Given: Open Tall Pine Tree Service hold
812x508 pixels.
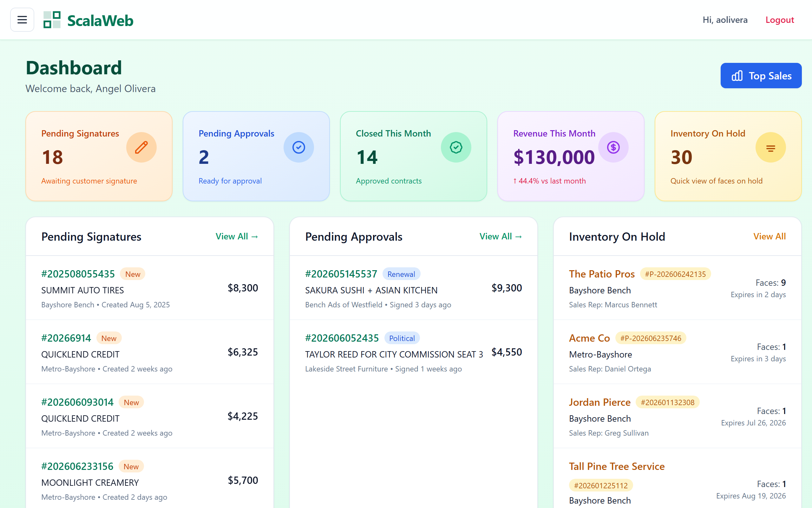Looking at the screenshot, I should pyautogui.click(x=617, y=466).
